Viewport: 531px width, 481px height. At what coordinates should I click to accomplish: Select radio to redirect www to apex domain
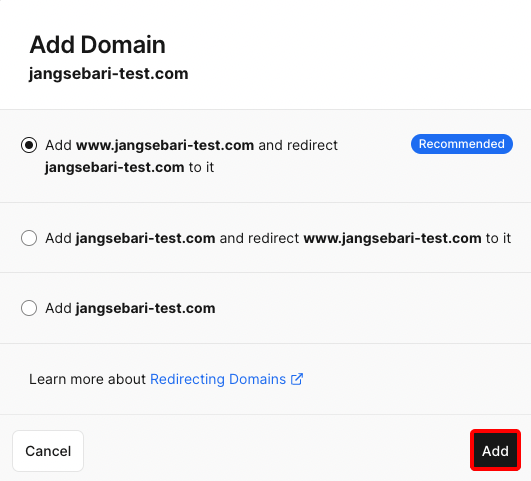[x=29, y=238]
